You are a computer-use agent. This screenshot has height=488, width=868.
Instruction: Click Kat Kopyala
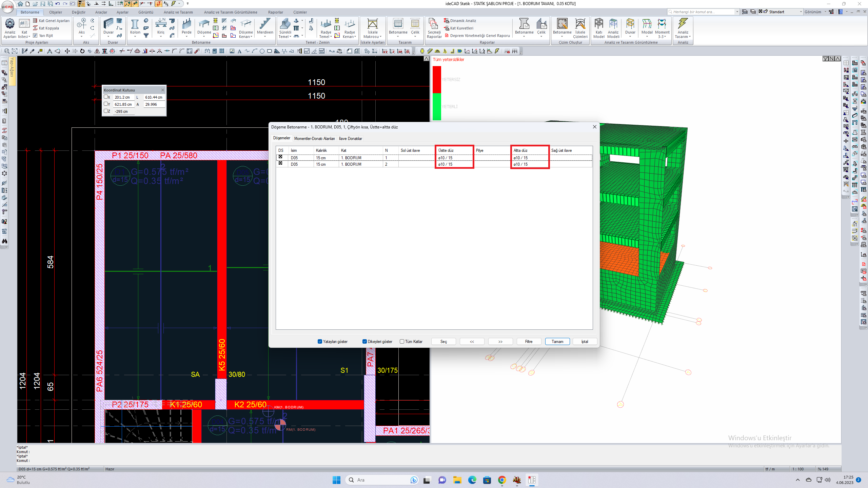click(x=46, y=28)
